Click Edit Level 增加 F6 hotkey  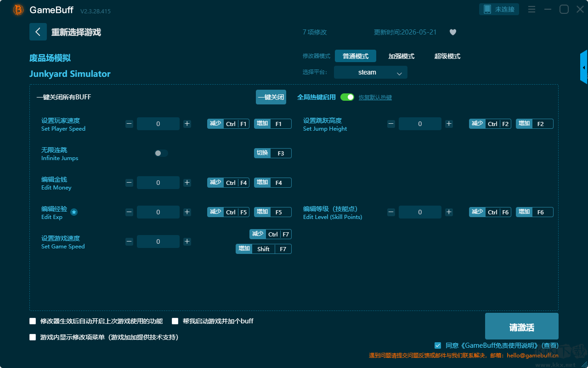point(535,212)
